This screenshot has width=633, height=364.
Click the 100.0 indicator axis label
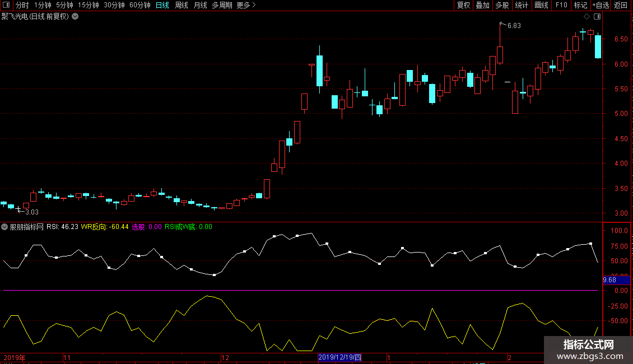tap(619, 231)
